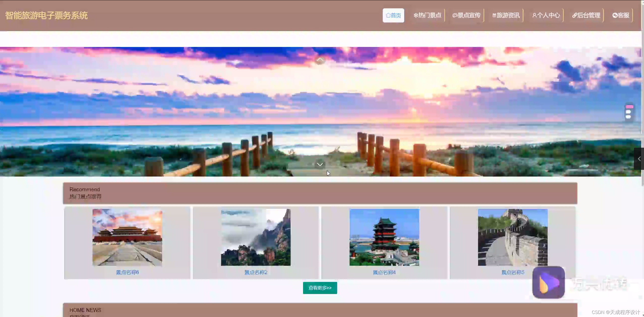Click the down chevron below the banner
This screenshot has width=644, height=317.
(x=320, y=164)
